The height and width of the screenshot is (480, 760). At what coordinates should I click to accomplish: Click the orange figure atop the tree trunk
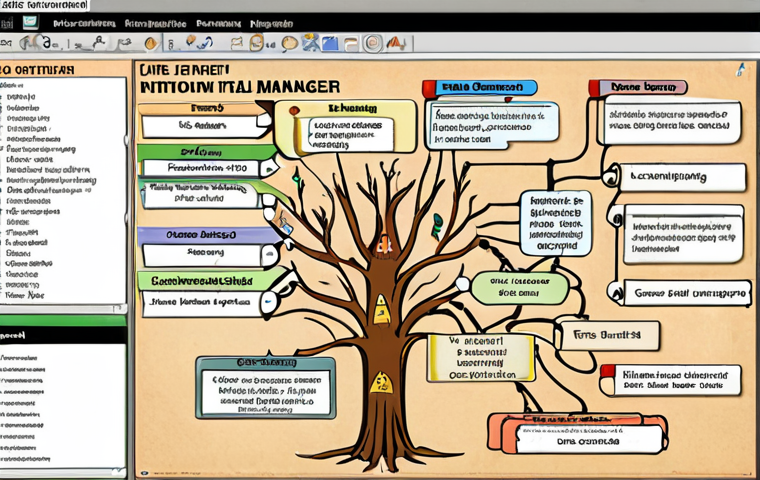tap(383, 244)
